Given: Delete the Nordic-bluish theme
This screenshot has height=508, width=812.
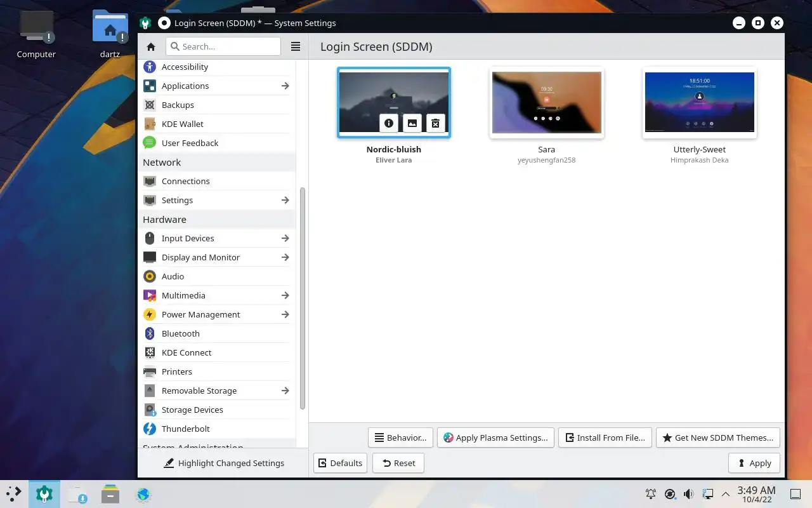Looking at the screenshot, I should click(435, 123).
